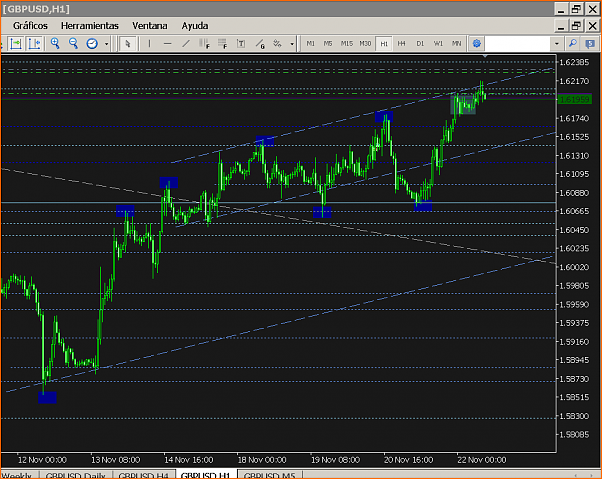Viewport: 602px width, 479px height.
Task: Select the Horizontal Line drawing tool
Action: [167, 44]
